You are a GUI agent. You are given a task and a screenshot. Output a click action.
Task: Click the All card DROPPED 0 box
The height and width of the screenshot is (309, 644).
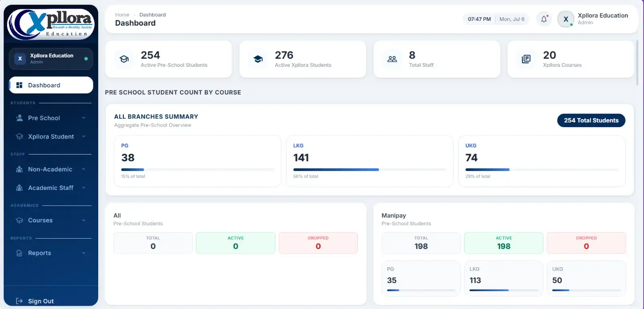pos(318,243)
